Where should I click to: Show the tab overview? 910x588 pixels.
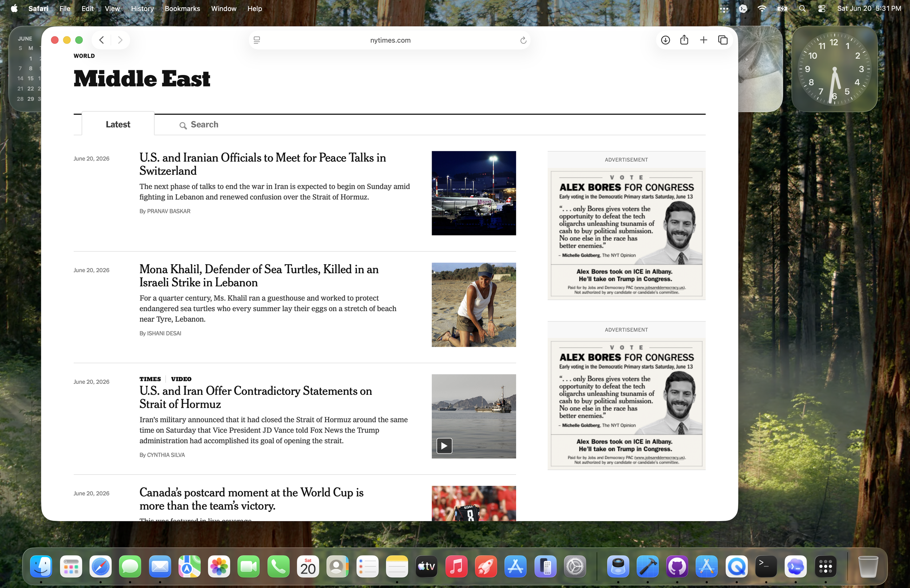point(723,40)
